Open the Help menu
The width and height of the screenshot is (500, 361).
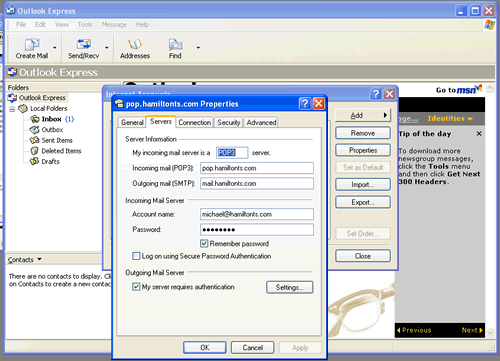[x=142, y=25]
